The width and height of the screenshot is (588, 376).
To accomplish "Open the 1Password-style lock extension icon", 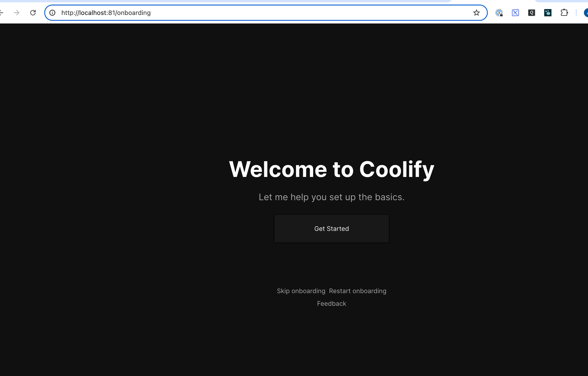I will click(x=499, y=13).
